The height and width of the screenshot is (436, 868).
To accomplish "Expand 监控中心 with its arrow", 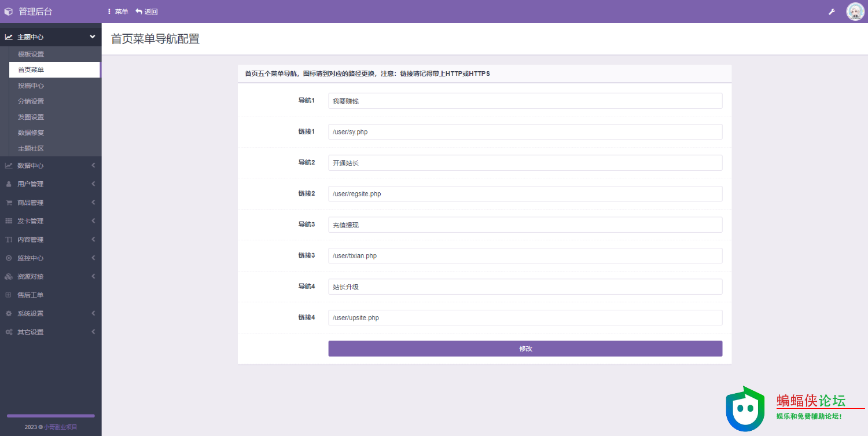I will (x=93, y=258).
